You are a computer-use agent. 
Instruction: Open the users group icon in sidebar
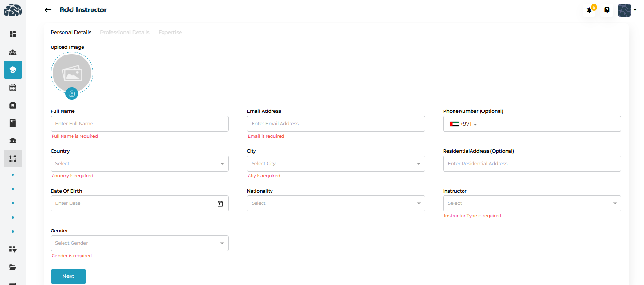pos(13,52)
